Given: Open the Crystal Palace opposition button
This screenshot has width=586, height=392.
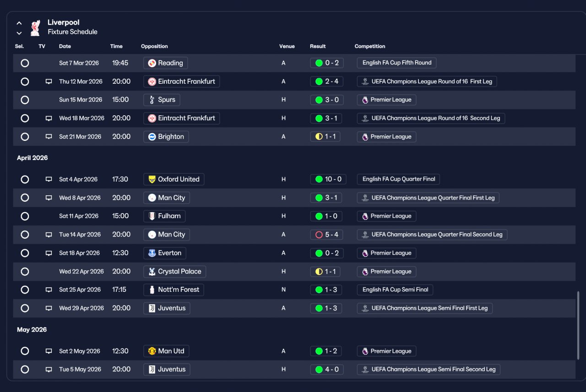Looking at the screenshot, I should coord(174,271).
